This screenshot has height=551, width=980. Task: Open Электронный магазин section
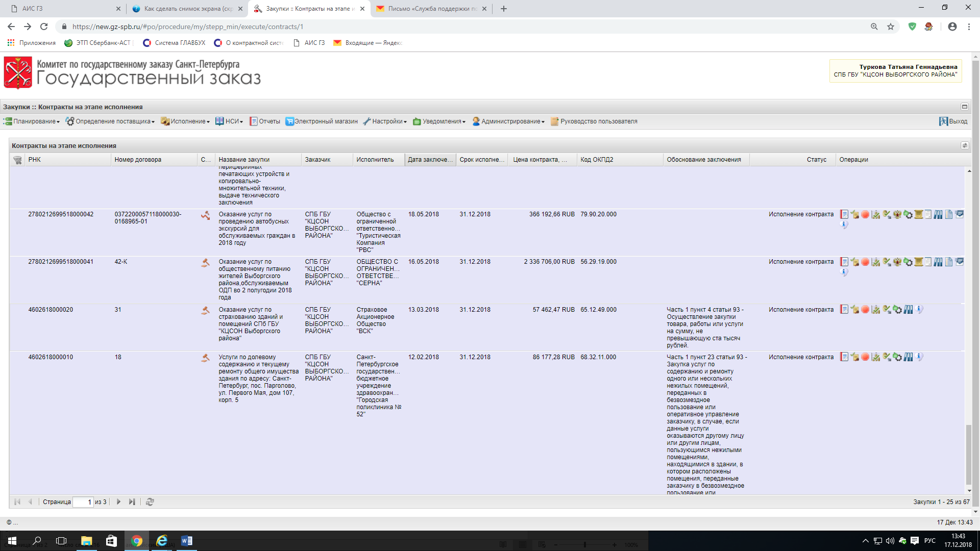tap(322, 121)
